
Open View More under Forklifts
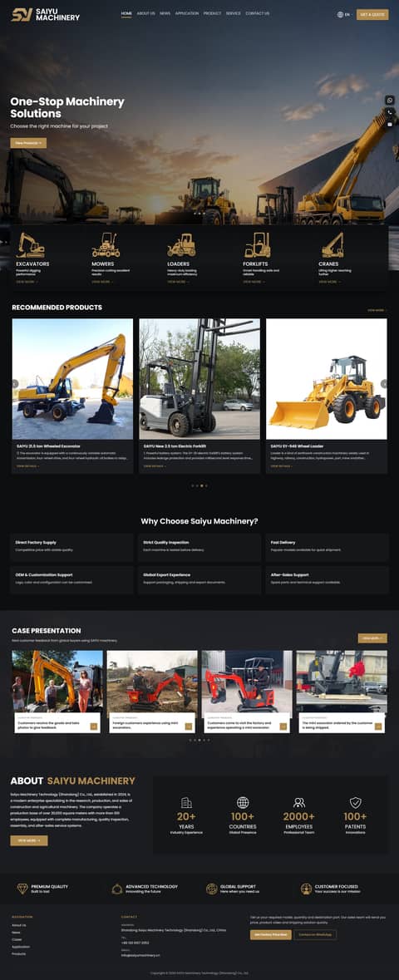tap(254, 282)
